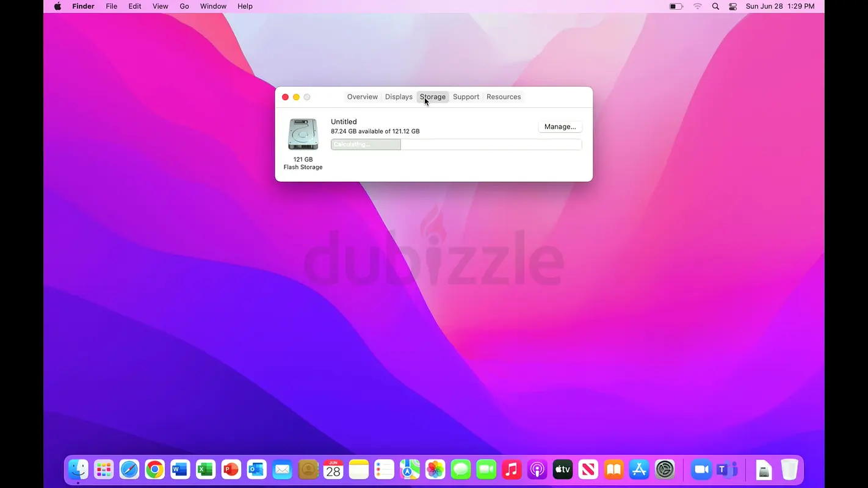The height and width of the screenshot is (488, 868).
Task: Switch to the Overview tab
Action: tap(363, 97)
